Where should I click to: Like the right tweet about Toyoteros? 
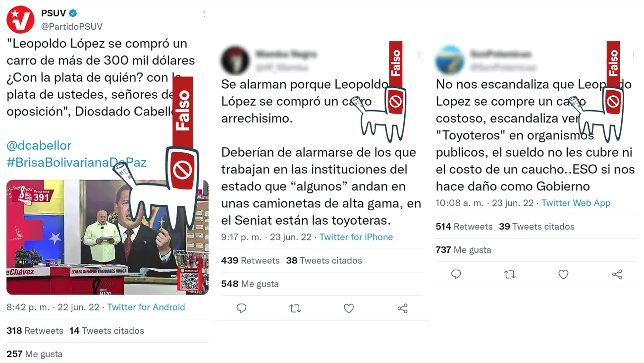[x=563, y=274]
